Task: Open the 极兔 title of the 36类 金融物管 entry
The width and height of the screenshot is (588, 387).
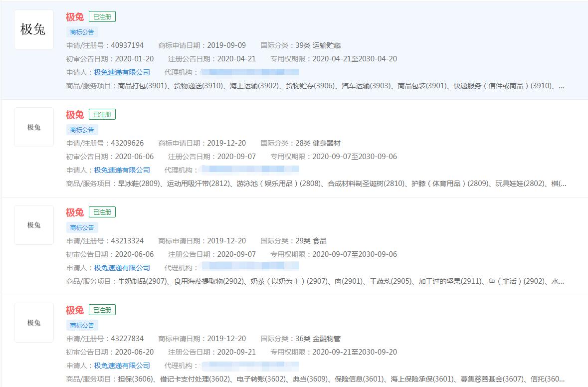Action: [75, 310]
